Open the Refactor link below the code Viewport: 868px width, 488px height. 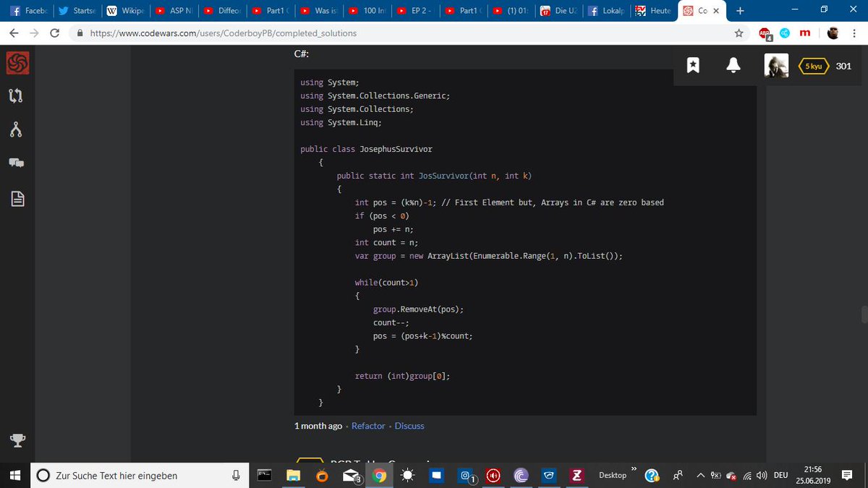(368, 426)
